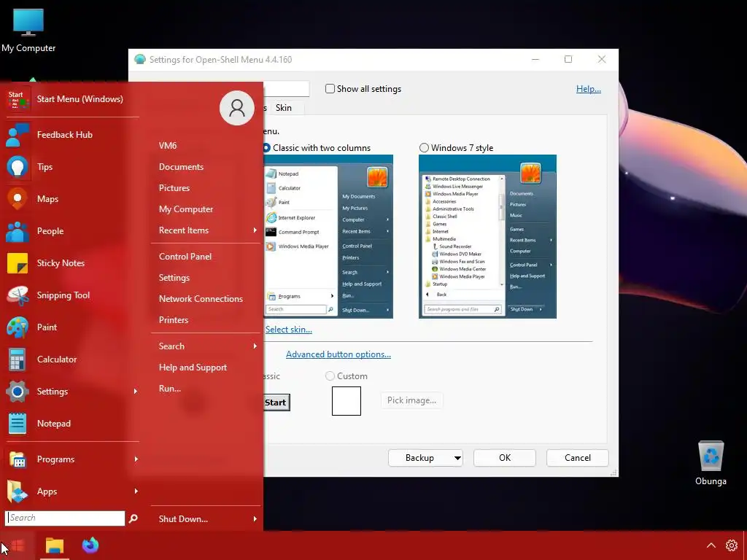The height and width of the screenshot is (560, 747).
Task: Click the Apps folder icon
Action: 18,491
